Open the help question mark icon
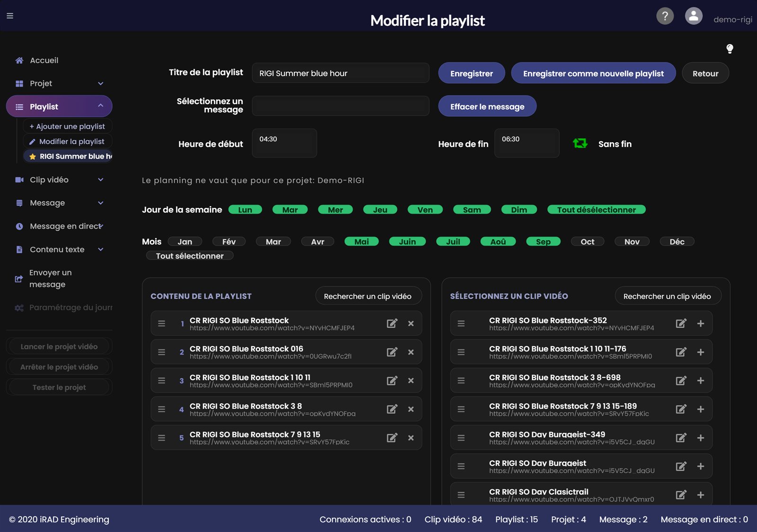 tap(665, 16)
